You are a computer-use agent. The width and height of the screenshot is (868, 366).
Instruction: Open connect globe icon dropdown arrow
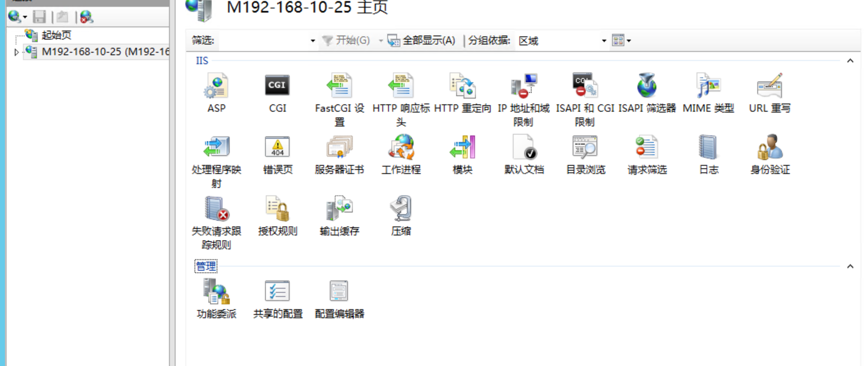[x=25, y=17]
